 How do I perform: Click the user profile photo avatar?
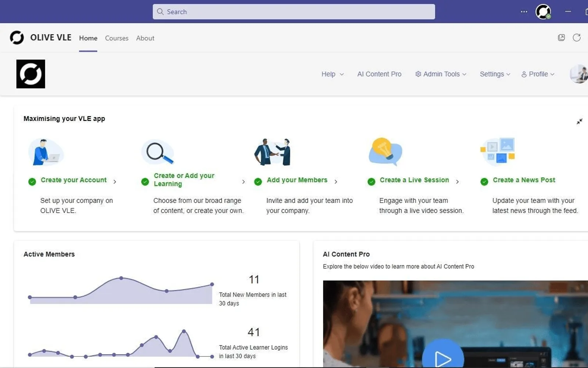click(580, 74)
